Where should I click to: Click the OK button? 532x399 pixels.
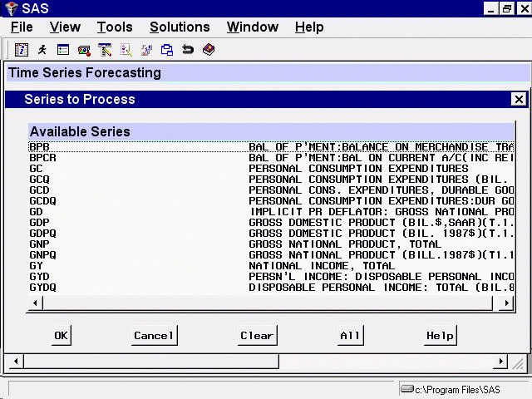[61, 335]
